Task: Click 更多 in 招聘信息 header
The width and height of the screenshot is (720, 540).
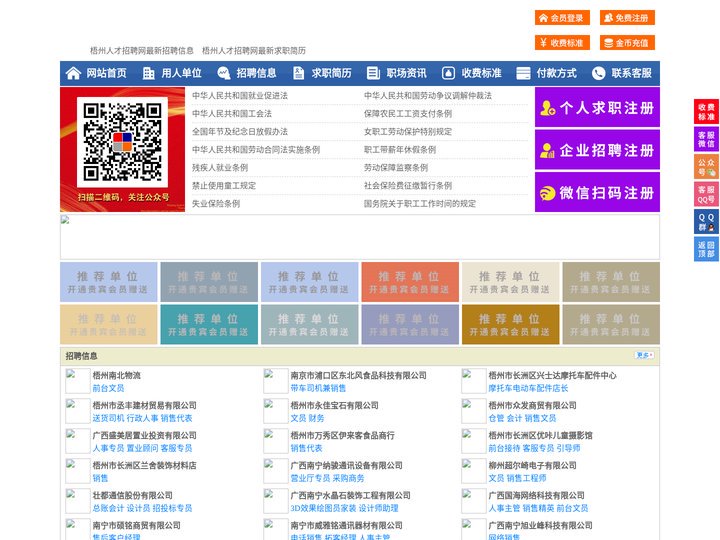Action: tap(644, 355)
